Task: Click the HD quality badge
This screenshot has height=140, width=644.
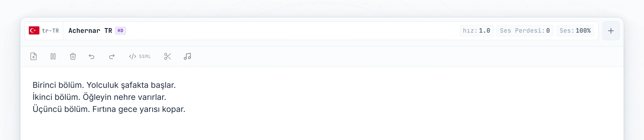Action: coord(120,31)
